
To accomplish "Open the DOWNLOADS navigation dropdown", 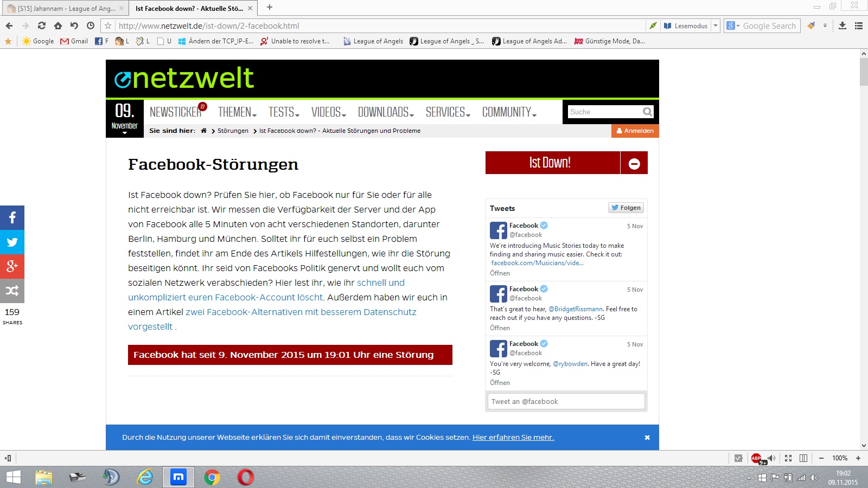I will coord(386,112).
